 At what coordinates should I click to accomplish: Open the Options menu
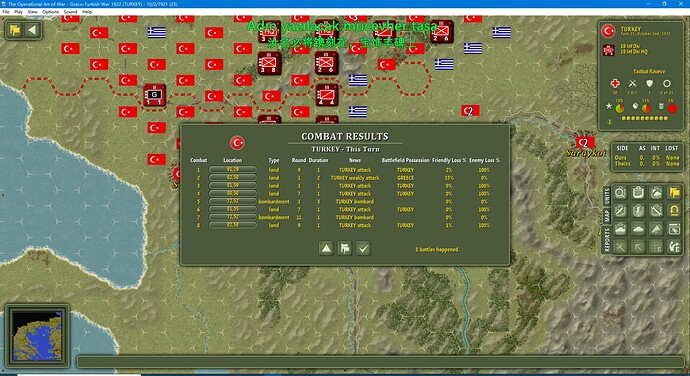click(50, 12)
